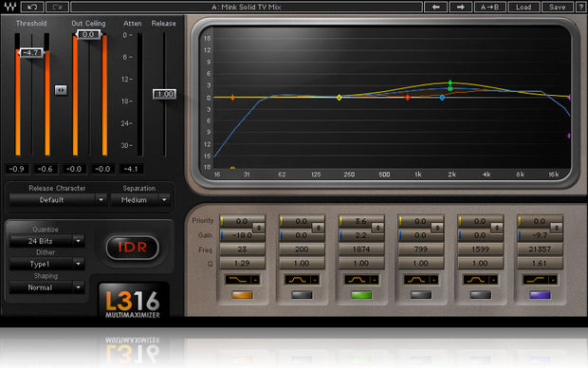Screen dimensions: 588x368
Task: Open help with the question mark button
Action: pyautogui.click(x=580, y=7)
